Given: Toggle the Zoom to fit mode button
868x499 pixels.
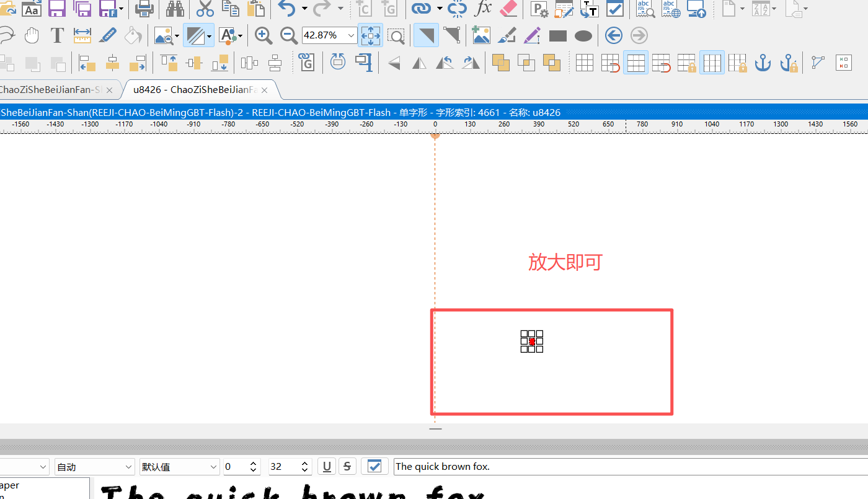Looking at the screenshot, I should [x=371, y=35].
